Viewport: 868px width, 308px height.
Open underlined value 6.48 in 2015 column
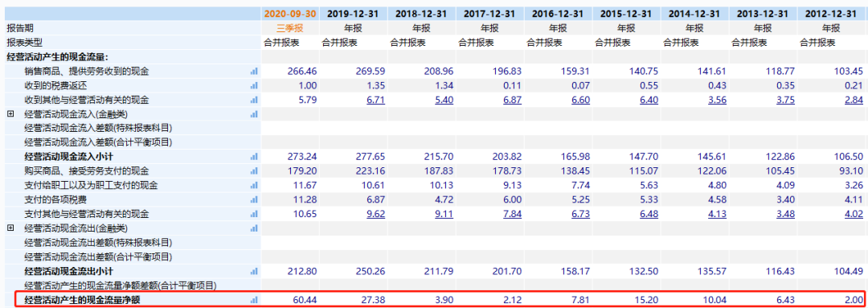coord(649,214)
